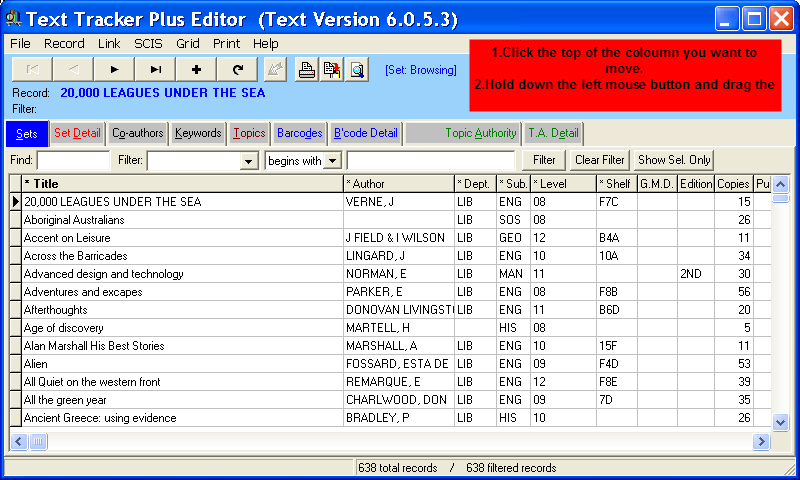Switch to the B'code Detail tab
The width and height of the screenshot is (800, 480).
point(365,133)
